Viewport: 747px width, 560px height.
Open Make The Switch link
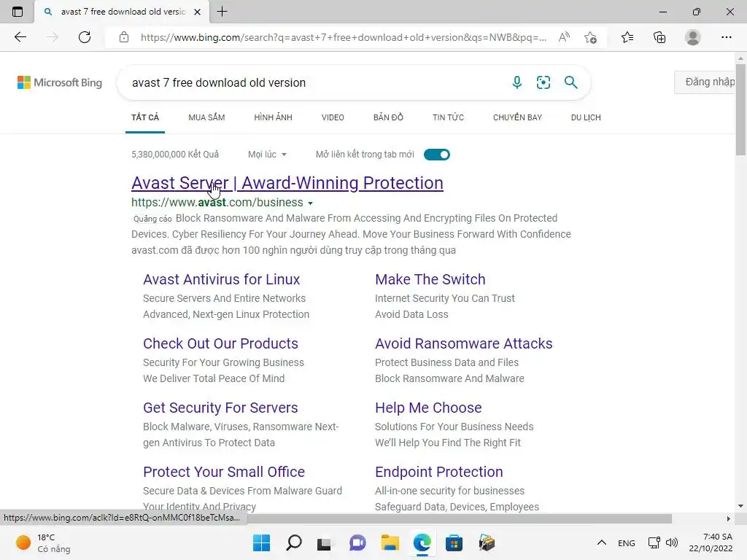pyautogui.click(x=430, y=279)
